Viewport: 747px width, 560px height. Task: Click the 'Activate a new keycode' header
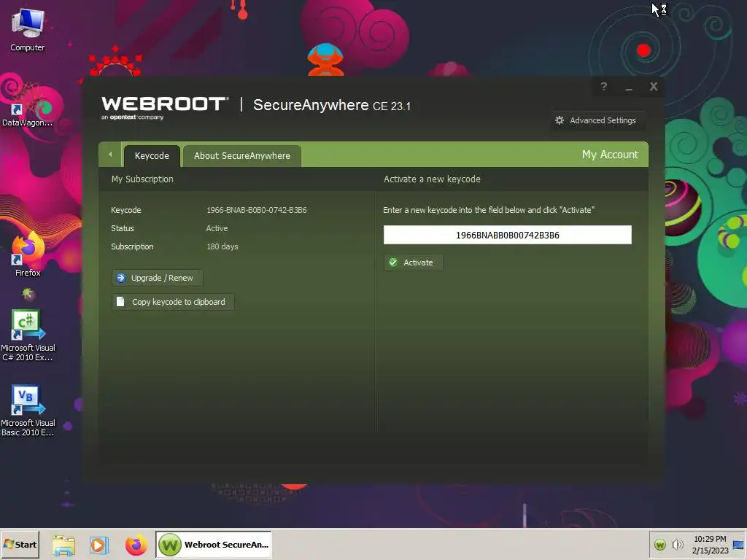[432, 179]
